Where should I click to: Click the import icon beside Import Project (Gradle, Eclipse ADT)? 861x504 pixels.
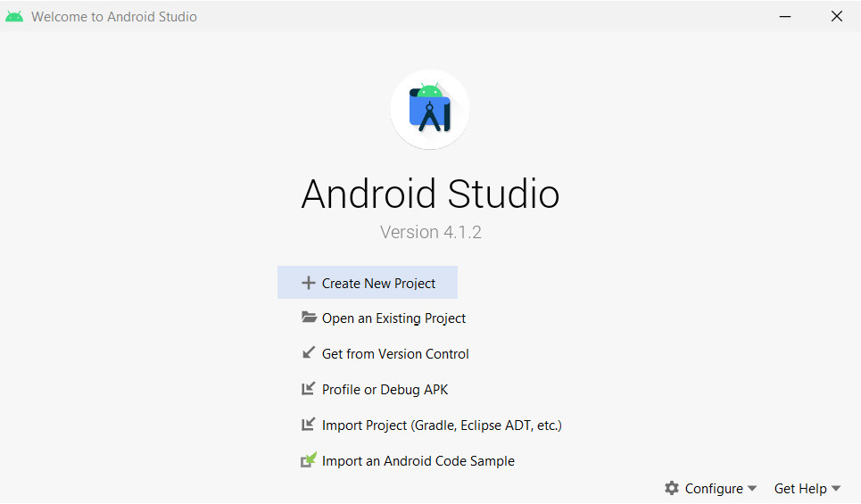click(308, 424)
